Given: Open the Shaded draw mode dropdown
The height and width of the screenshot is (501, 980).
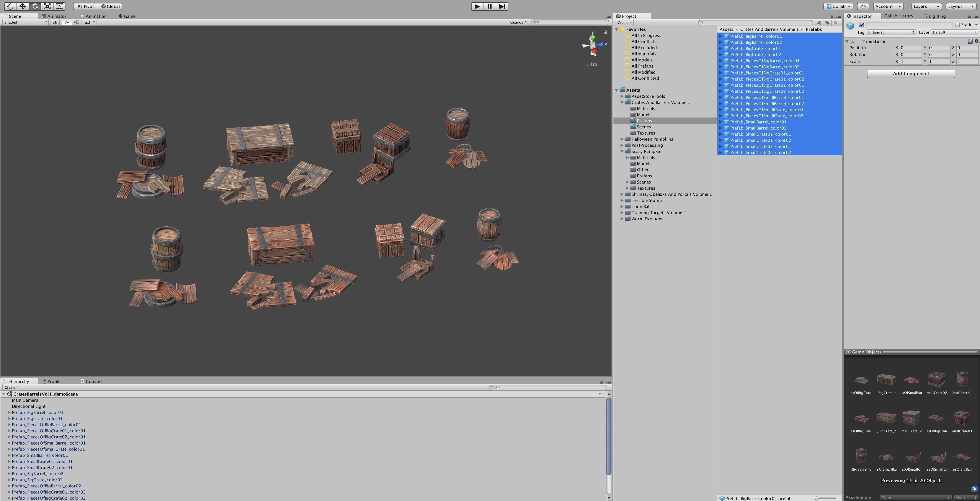Looking at the screenshot, I should tap(25, 22).
